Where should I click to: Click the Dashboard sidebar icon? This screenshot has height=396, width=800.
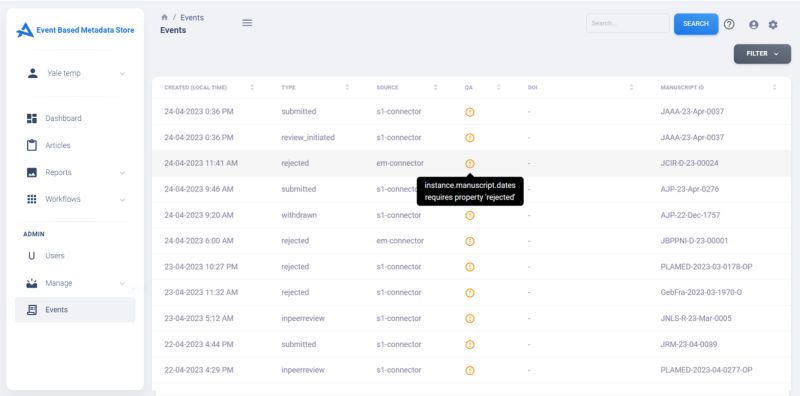point(32,118)
